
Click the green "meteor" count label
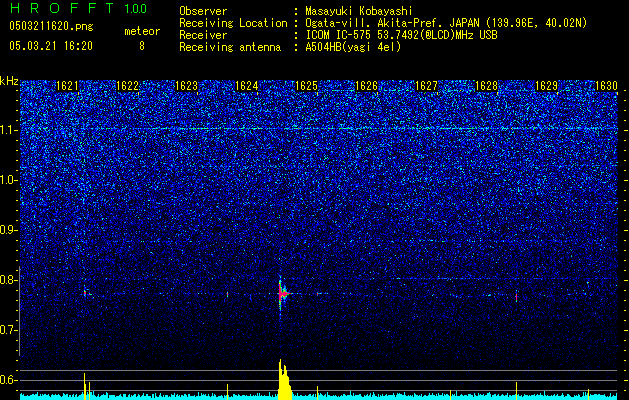coord(142,31)
